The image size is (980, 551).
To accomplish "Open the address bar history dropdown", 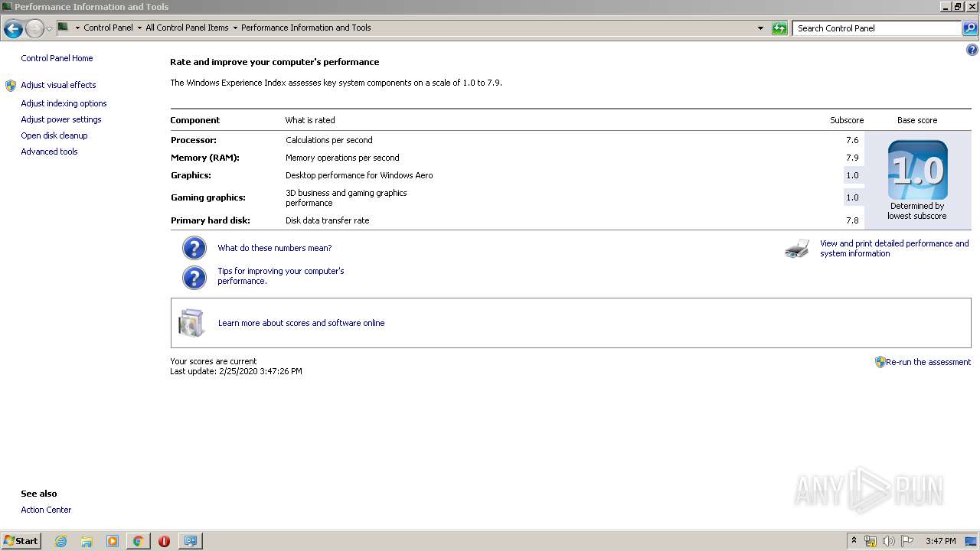I will click(x=760, y=28).
